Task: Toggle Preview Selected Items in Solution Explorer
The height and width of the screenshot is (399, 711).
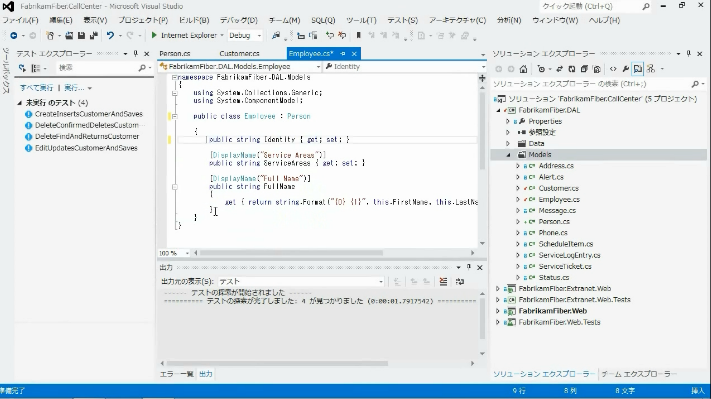Action: [638, 69]
